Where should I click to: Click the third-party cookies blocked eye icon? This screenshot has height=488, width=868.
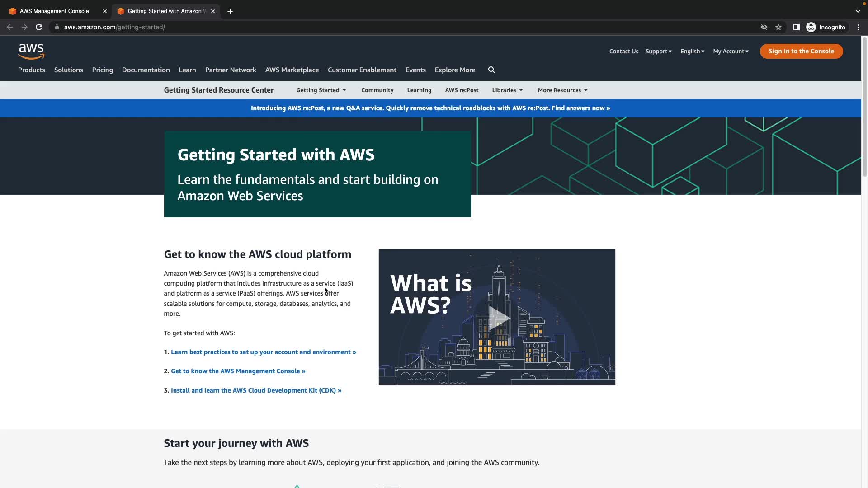(764, 27)
